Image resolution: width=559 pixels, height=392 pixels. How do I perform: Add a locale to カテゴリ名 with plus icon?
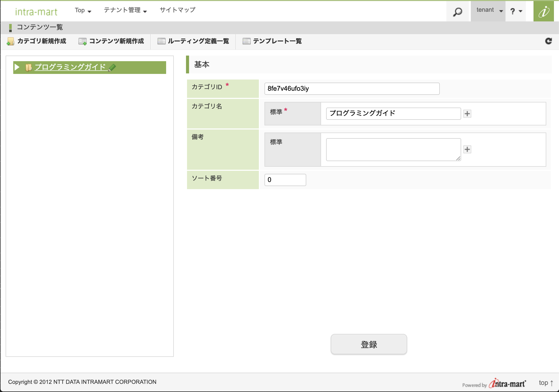(x=467, y=114)
